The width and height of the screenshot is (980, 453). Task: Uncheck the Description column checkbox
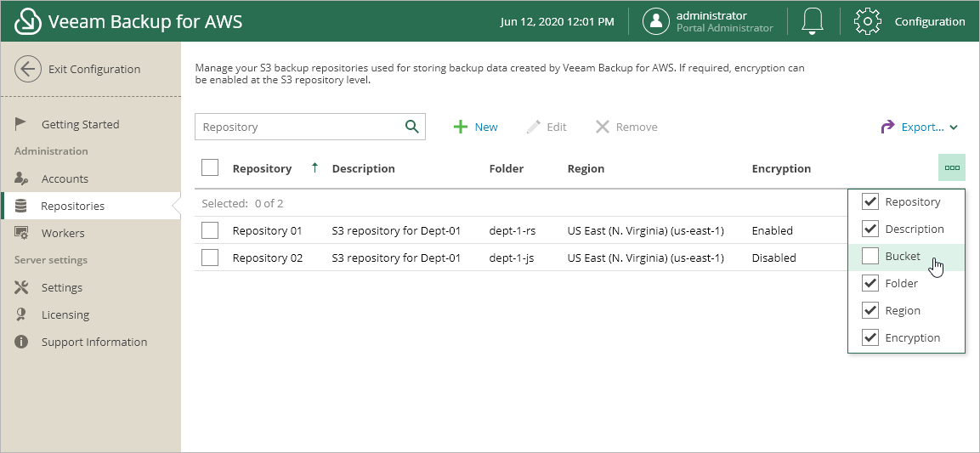pos(870,229)
